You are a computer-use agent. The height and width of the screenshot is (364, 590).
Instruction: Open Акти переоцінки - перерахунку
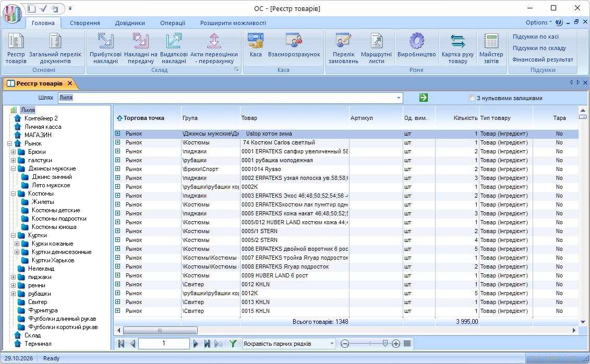[214, 48]
